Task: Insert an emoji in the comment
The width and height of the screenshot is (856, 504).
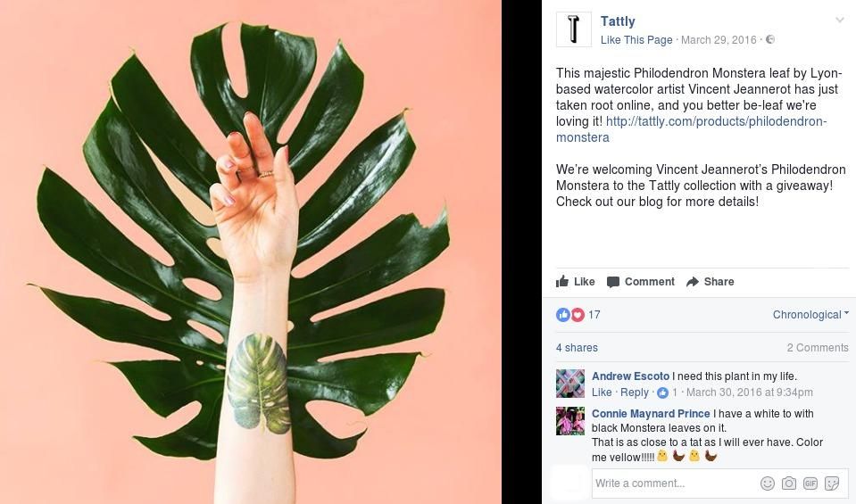Action: pyautogui.click(x=767, y=483)
